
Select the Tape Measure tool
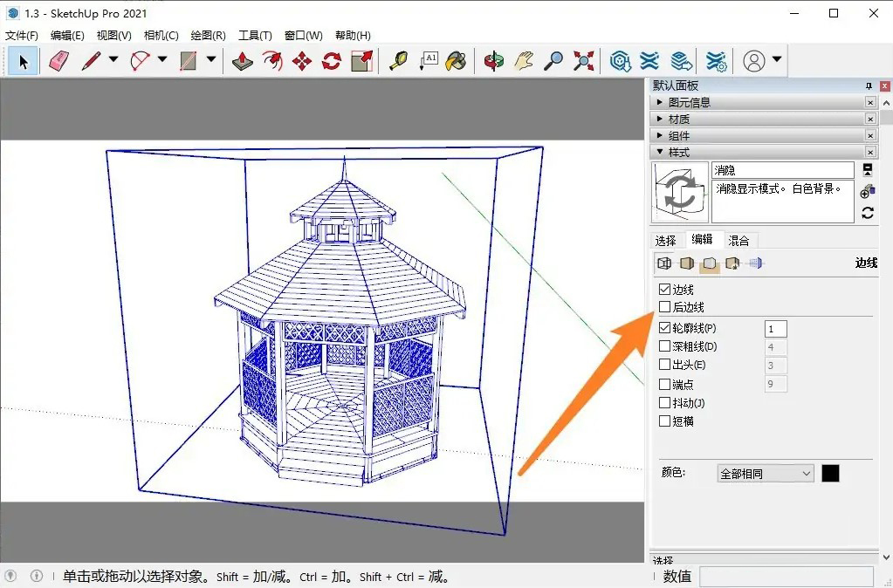pyautogui.click(x=398, y=61)
